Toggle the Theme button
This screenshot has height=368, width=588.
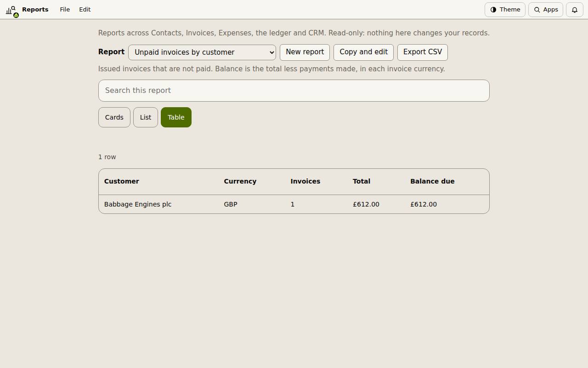(505, 10)
